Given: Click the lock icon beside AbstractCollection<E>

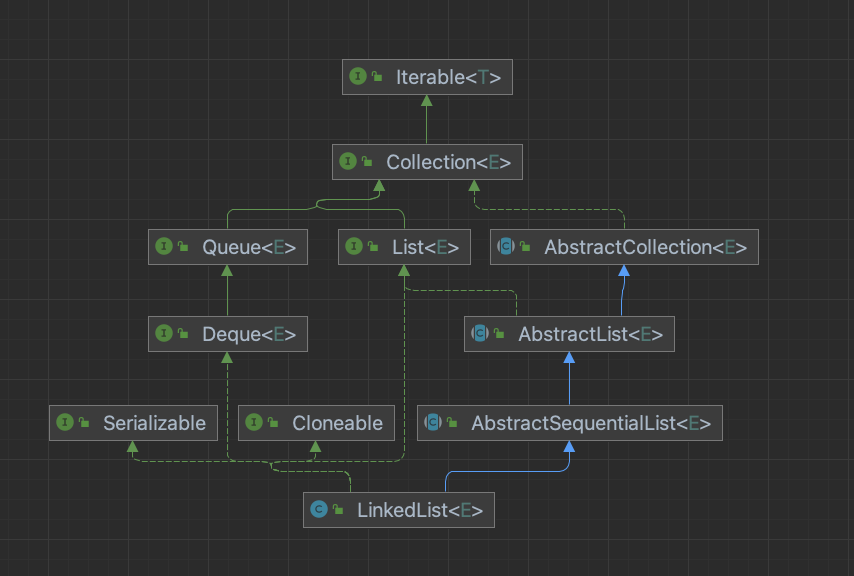Looking at the screenshot, I should point(525,246).
